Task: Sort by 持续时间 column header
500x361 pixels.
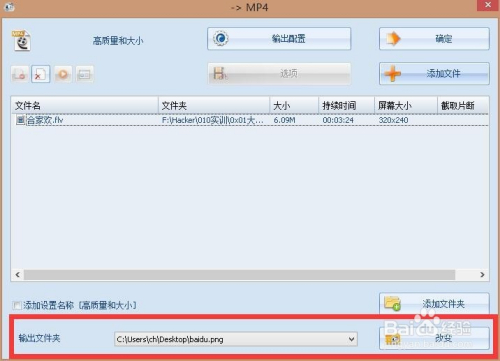Action: pos(347,106)
